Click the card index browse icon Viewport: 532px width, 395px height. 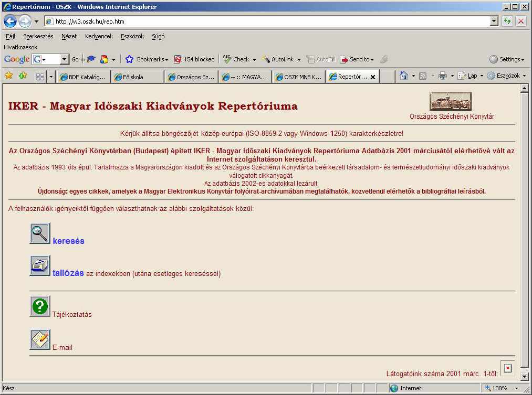pyautogui.click(x=40, y=265)
